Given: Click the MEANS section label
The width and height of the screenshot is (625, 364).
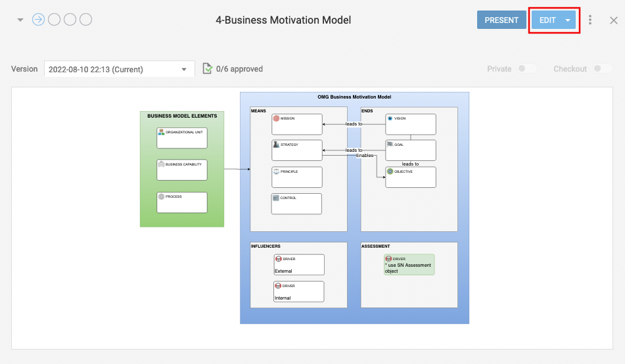Looking at the screenshot, I should 258,111.
